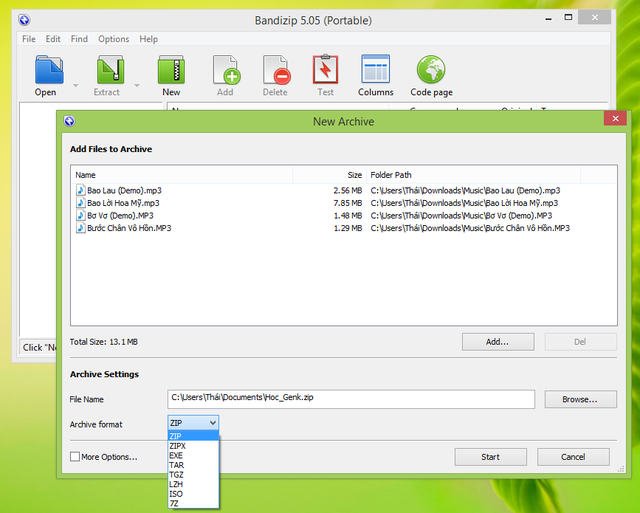Open the Find menu
The image size is (640, 513).
point(79,39)
